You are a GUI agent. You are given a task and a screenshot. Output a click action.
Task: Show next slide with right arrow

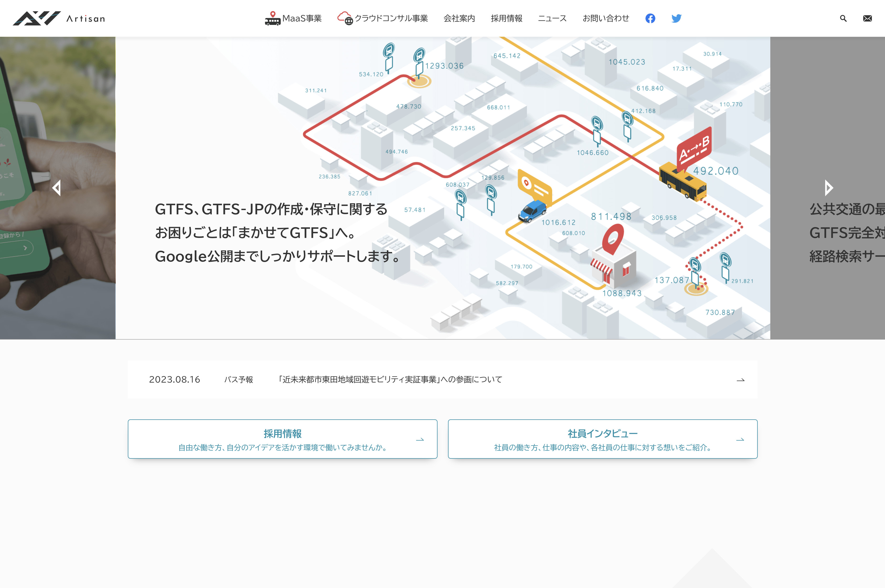tap(829, 188)
